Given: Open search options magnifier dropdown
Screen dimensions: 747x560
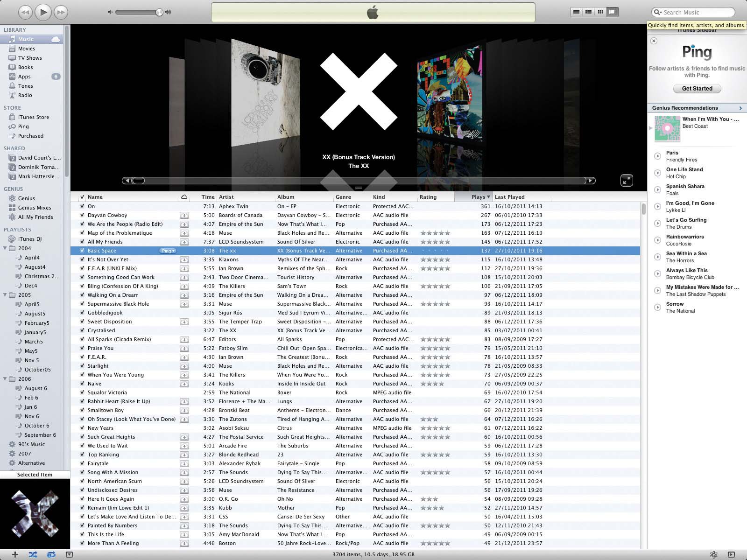Looking at the screenshot, I should 658,12.
